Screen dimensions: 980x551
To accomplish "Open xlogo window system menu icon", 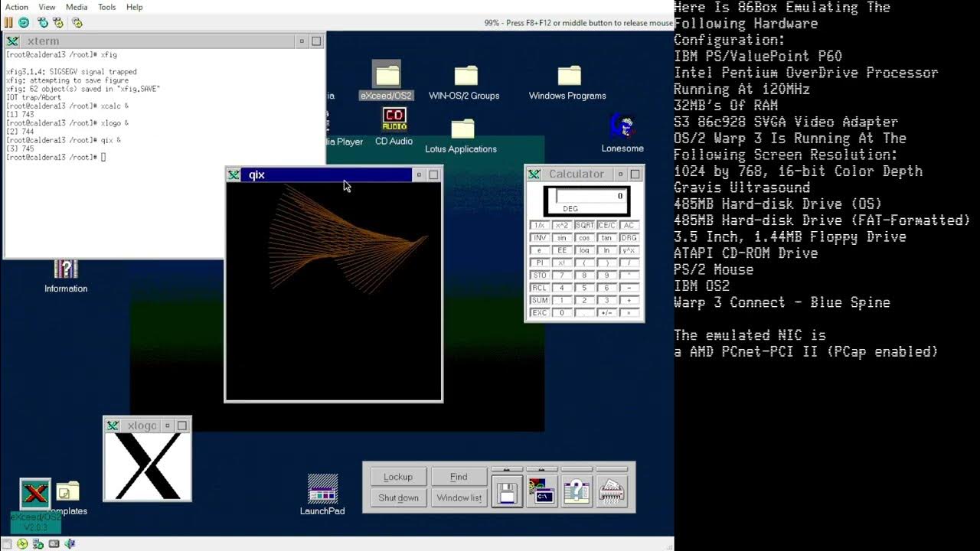I will tap(113, 425).
